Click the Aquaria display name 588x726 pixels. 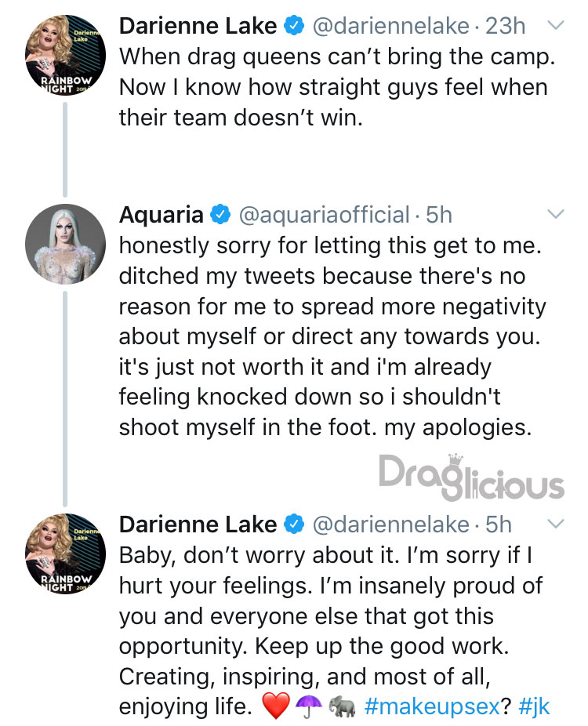coord(162,216)
